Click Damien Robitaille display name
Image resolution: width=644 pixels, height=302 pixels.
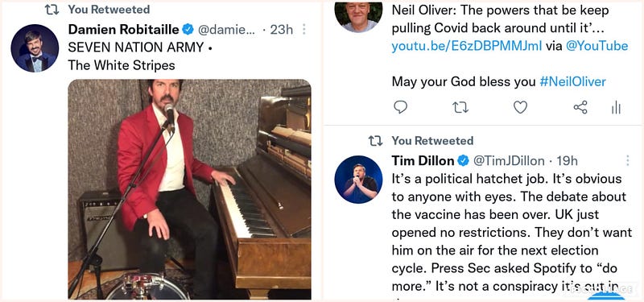pyautogui.click(x=124, y=29)
